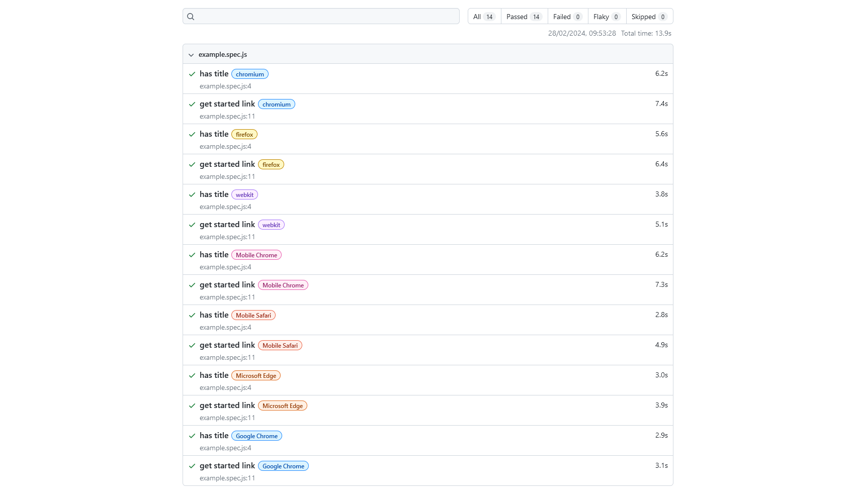The width and height of the screenshot is (856, 504).
Task: Open has title Google Chrome test
Action: pyautogui.click(x=214, y=436)
